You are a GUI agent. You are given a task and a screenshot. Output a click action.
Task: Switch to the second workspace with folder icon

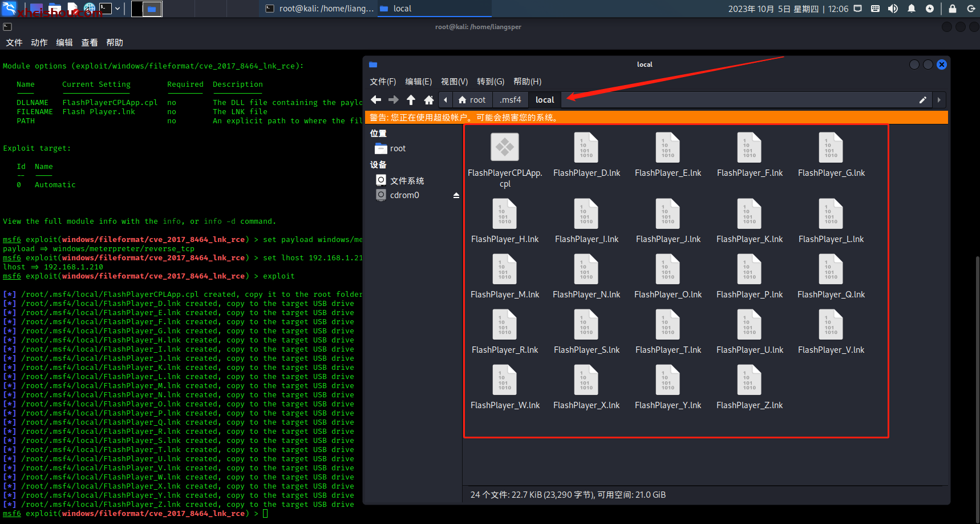(152, 9)
